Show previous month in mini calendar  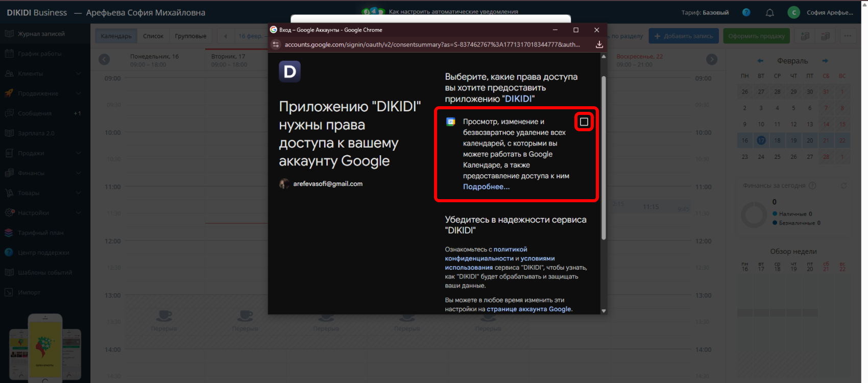760,61
